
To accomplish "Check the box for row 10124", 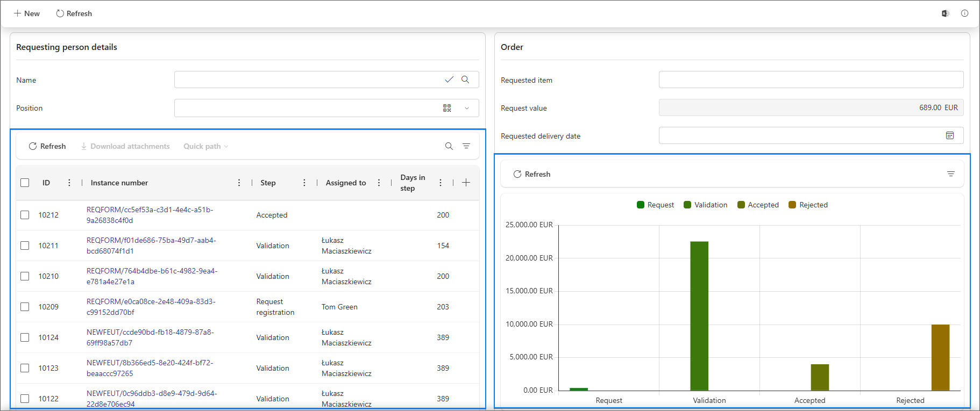I will pyautogui.click(x=25, y=337).
